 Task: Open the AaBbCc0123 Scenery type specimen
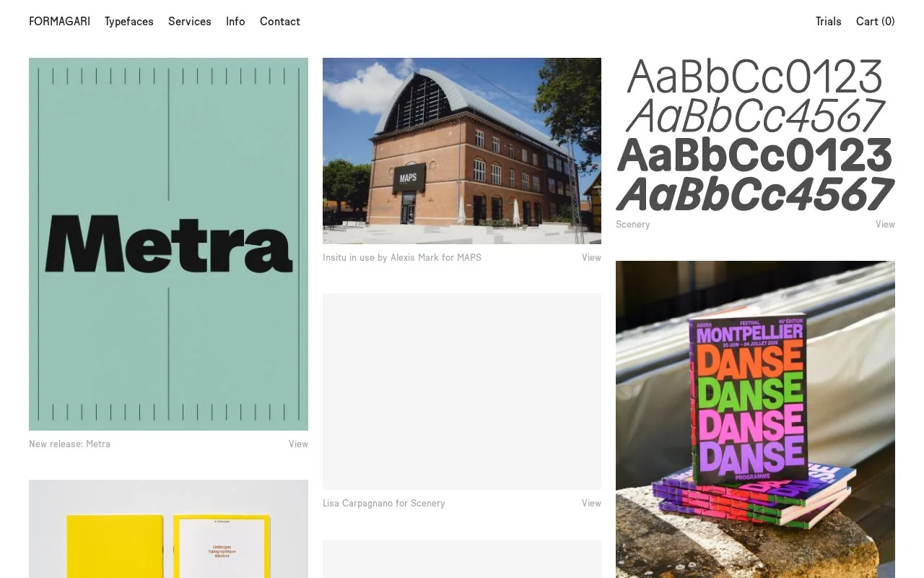[x=755, y=135]
